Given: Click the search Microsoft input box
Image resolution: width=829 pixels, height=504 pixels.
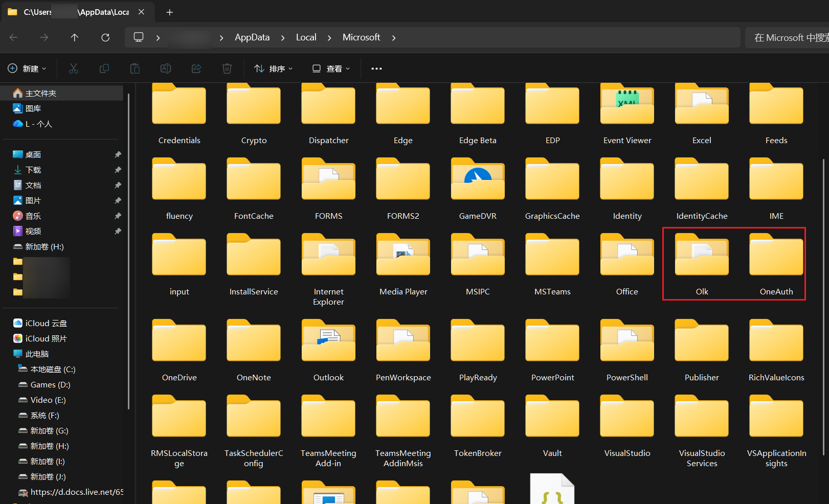Looking at the screenshot, I should [787, 37].
